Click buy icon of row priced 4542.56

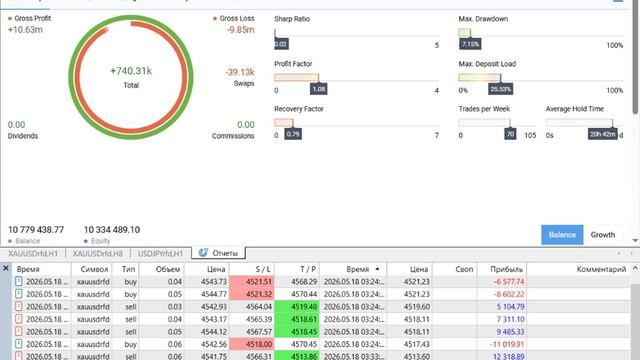18,344
